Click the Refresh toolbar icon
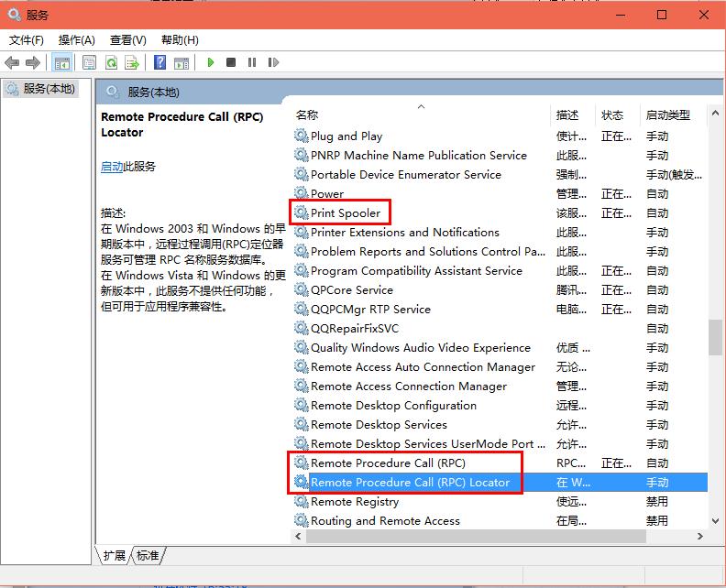726x588 pixels. (x=111, y=62)
